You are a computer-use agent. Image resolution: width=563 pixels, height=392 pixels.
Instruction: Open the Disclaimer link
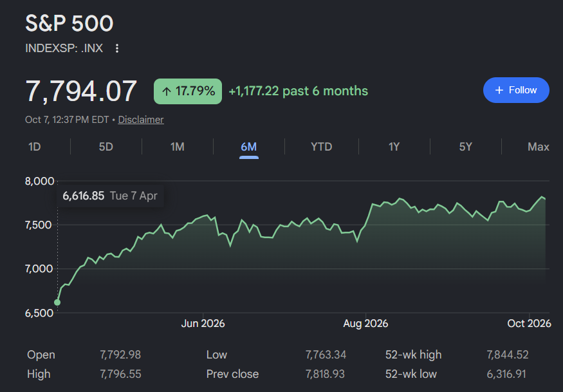click(141, 120)
